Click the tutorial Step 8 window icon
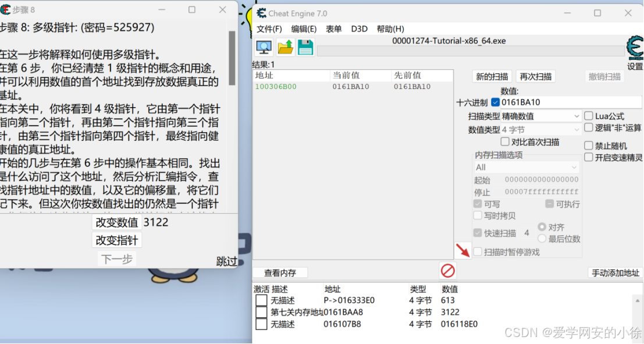 5,9
